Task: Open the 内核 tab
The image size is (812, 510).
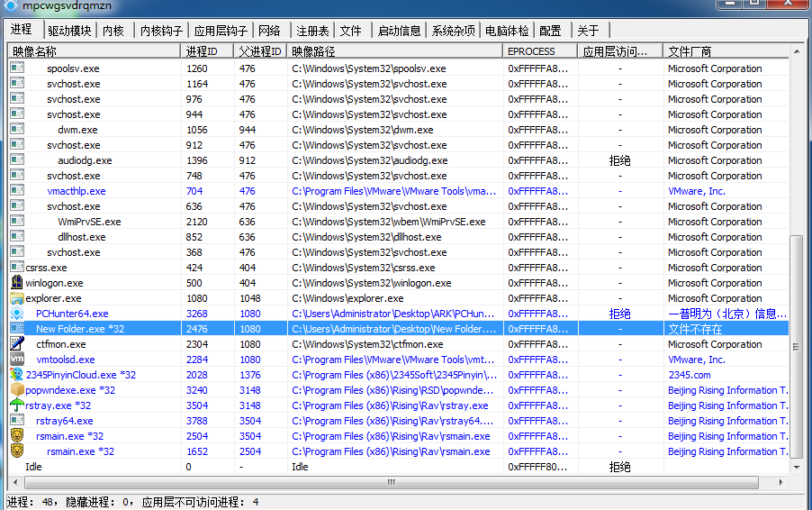Action: pos(113,31)
